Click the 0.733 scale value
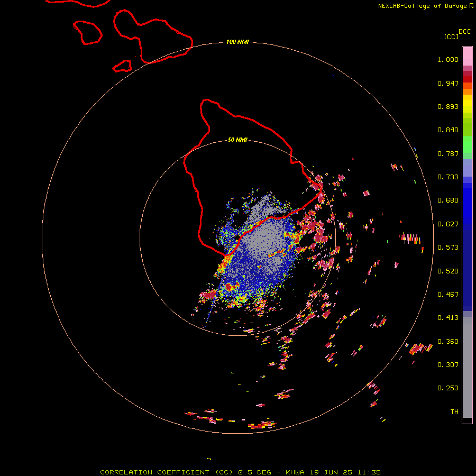This screenshot has height=476, width=476. (x=448, y=177)
